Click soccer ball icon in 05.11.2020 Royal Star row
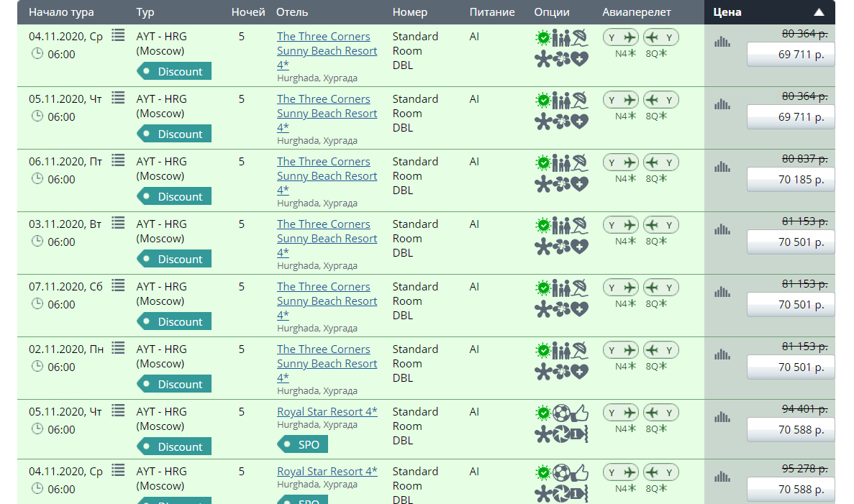 [x=561, y=413]
